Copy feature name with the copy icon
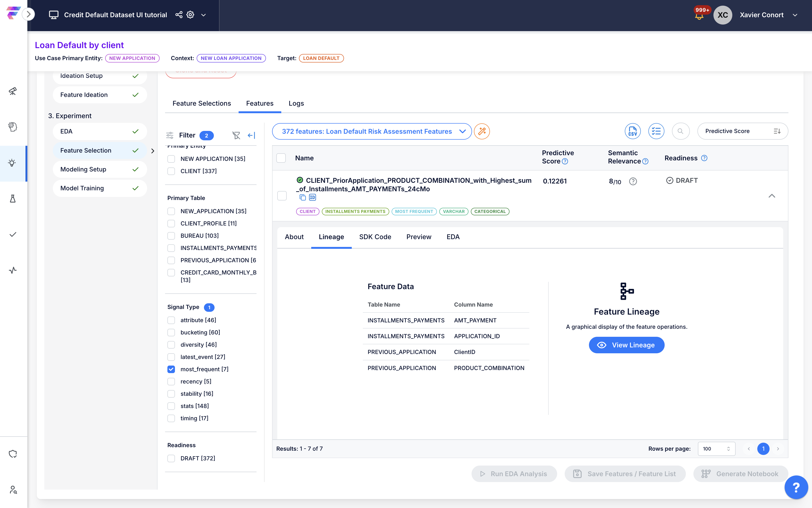 pyautogui.click(x=302, y=198)
